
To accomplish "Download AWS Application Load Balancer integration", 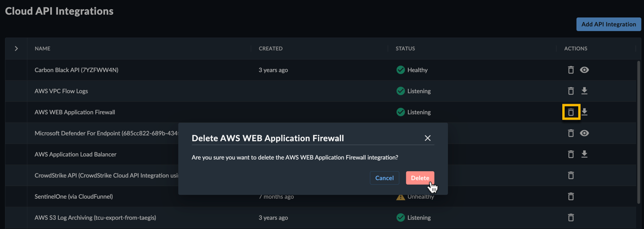I will 585,154.
